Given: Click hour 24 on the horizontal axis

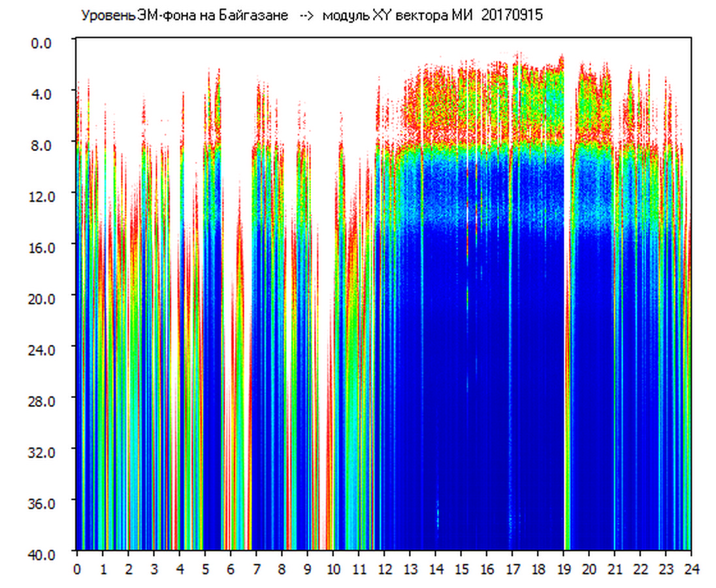Looking at the screenshot, I should click(x=691, y=568).
